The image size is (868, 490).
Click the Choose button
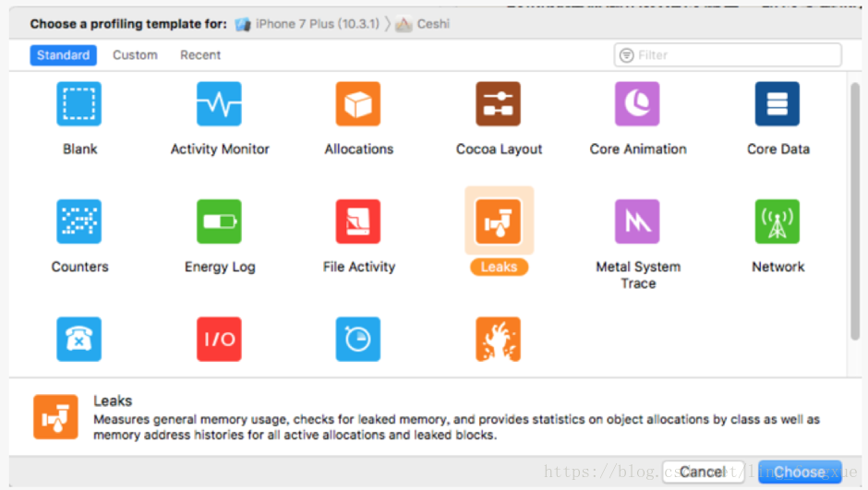(x=800, y=472)
